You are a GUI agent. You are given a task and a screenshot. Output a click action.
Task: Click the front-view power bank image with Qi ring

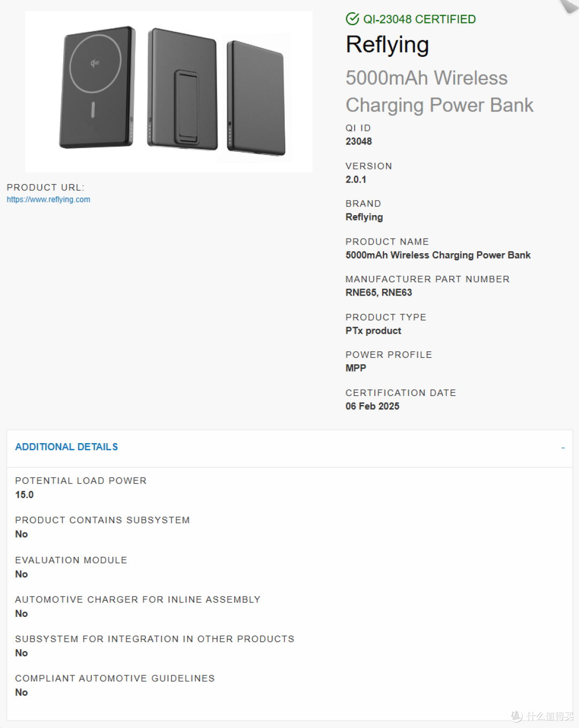(x=97, y=87)
